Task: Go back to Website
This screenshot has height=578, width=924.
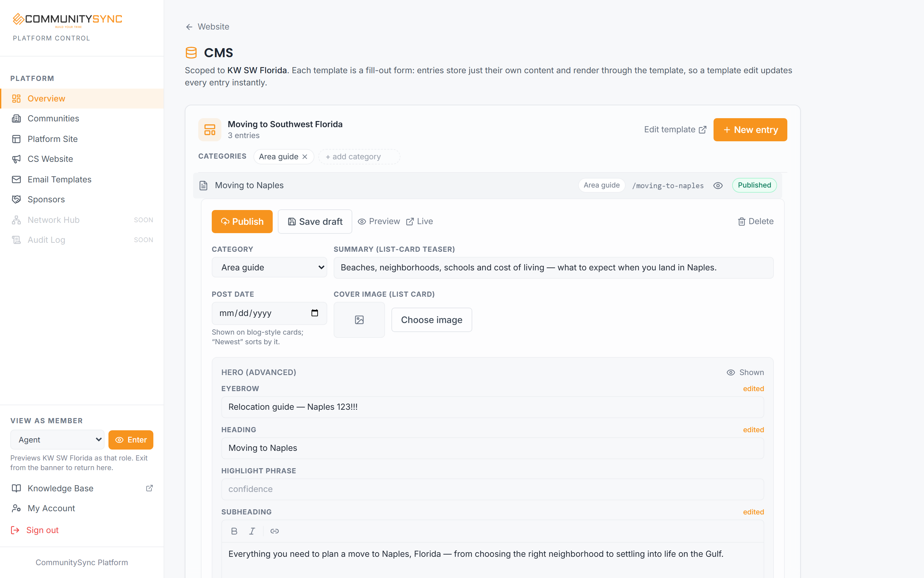Action: pos(207,27)
